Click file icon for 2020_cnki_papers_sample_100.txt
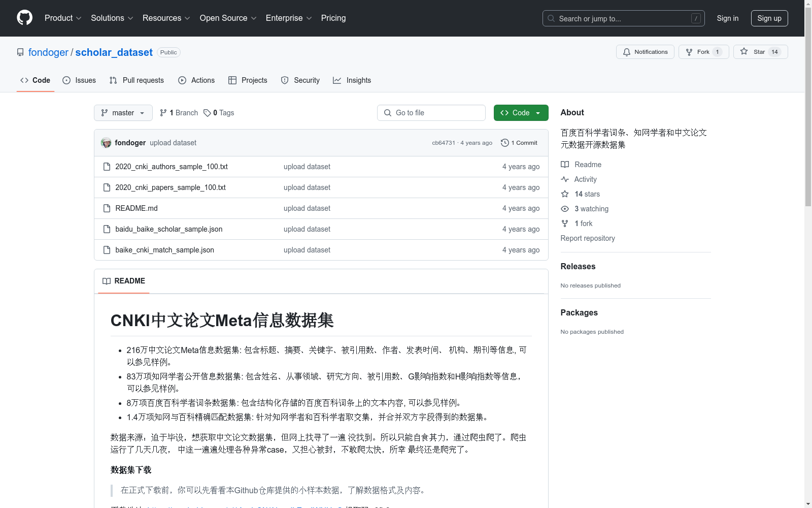This screenshot has height=508, width=812. tap(107, 187)
